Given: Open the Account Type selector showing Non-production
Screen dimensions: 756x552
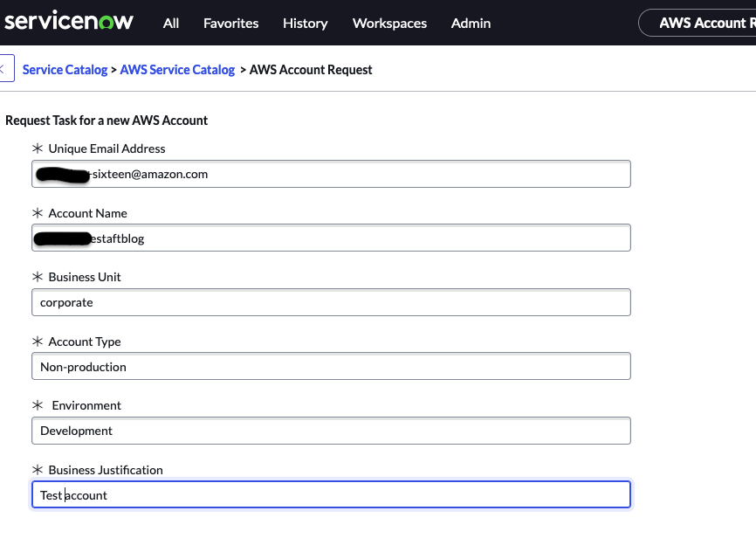Looking at the screenshot, I should pyautogui.click(x=332, y=366).
